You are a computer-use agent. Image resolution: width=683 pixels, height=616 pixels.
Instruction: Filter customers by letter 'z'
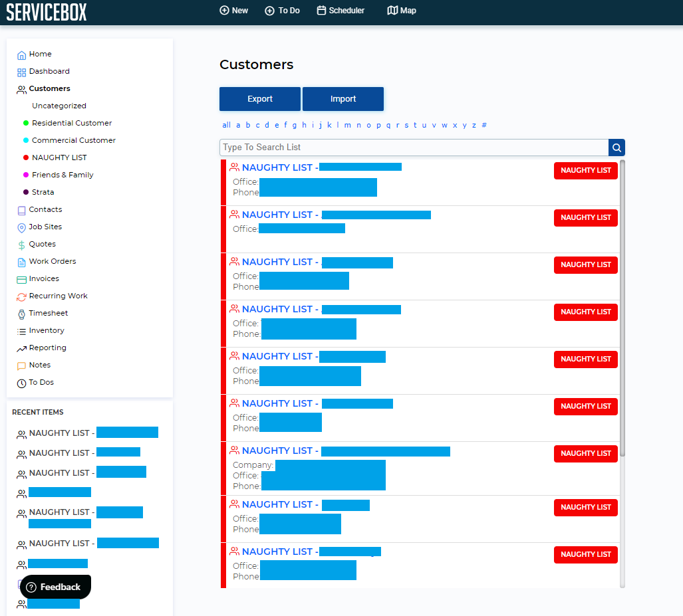point(474,125)
